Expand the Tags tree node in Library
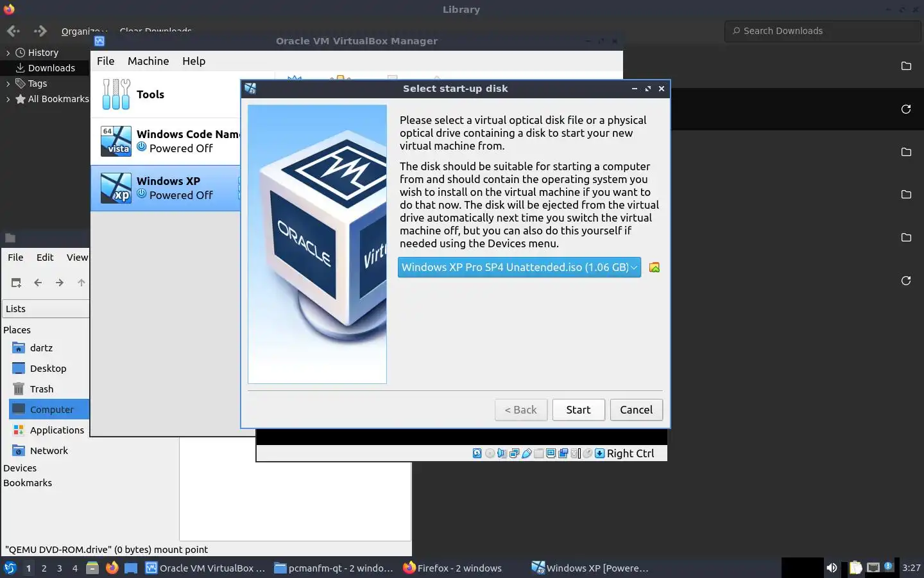 click(x=8, y=83)
